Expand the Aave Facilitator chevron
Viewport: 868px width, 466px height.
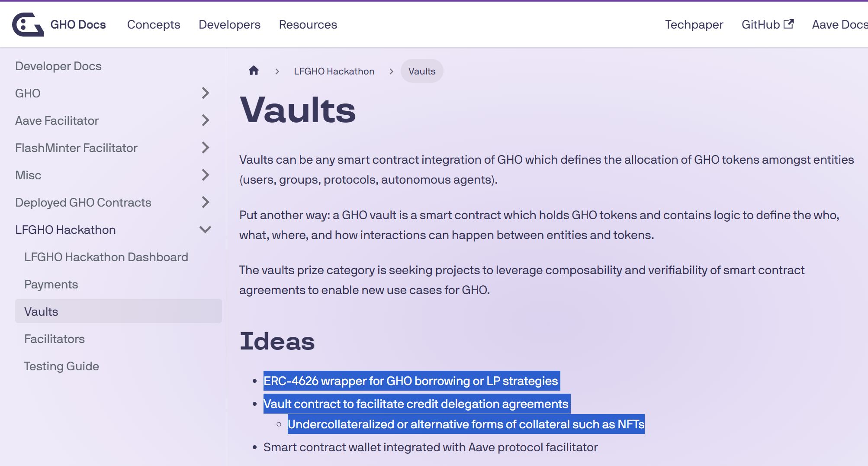pyautogui.click(x=206, y=120)
